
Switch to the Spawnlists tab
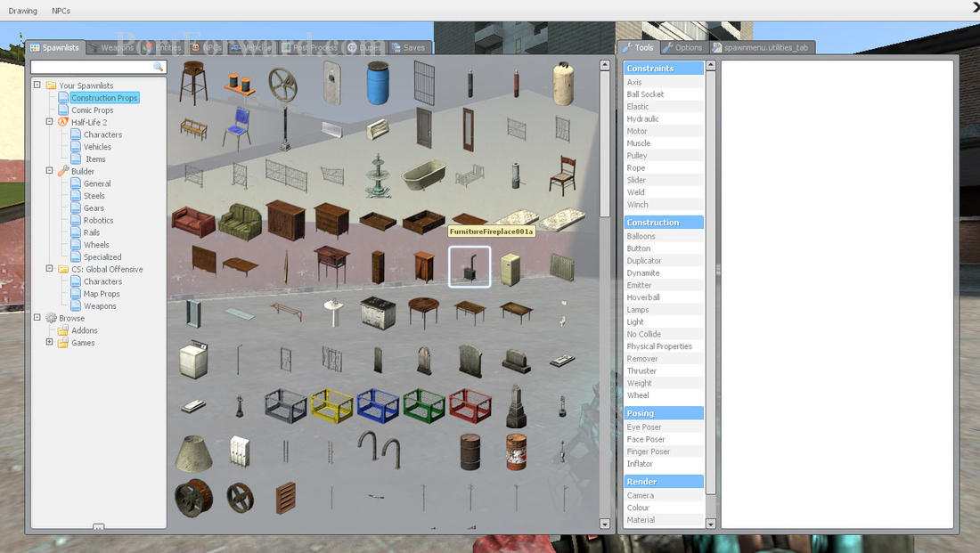pyautogui.click(x=54, y=47)
